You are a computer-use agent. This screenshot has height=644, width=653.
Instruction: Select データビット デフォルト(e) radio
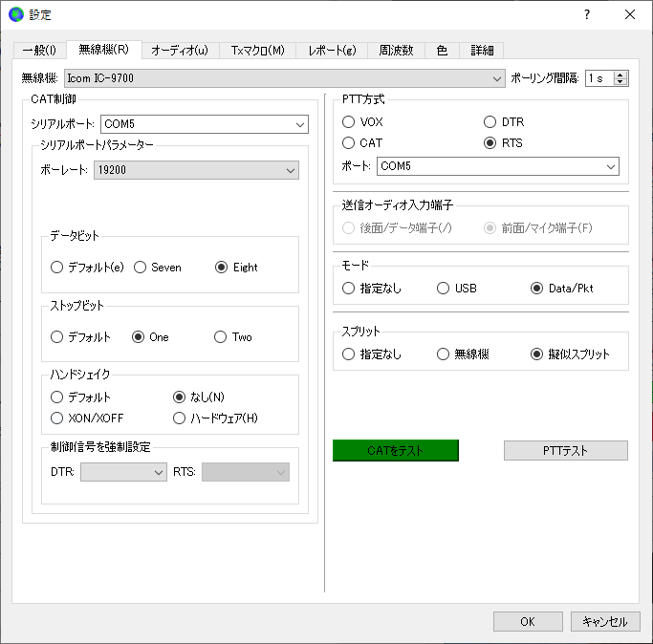[x=87, y=268]
